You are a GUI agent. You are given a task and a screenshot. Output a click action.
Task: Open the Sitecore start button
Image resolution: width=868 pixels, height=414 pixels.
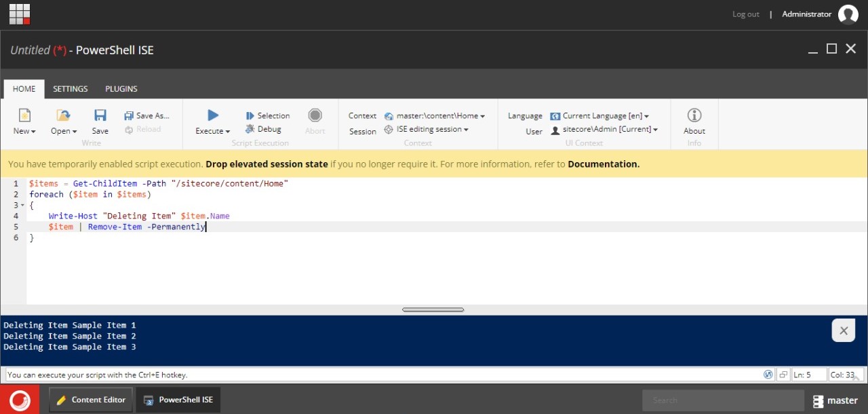(20, 400)
